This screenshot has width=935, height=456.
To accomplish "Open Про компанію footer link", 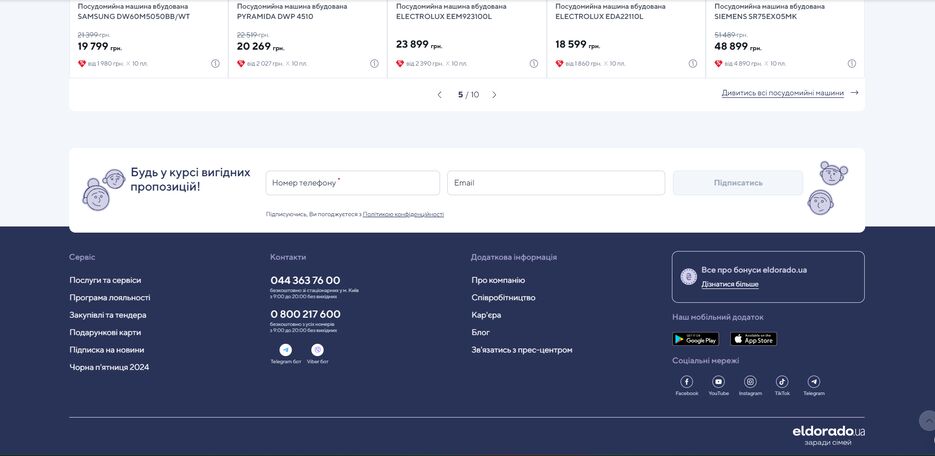I will (x=498, y=280).
